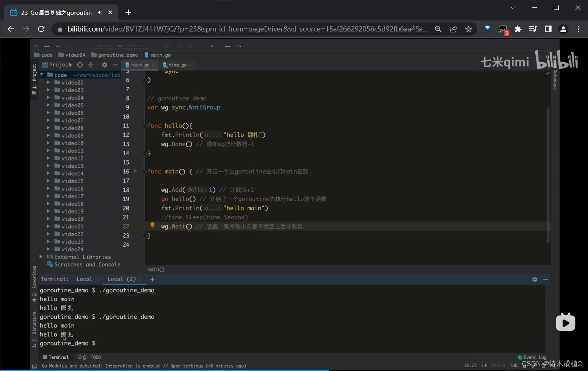
Task: Click the browser address bar URL
Action: [x=248, y=29]
